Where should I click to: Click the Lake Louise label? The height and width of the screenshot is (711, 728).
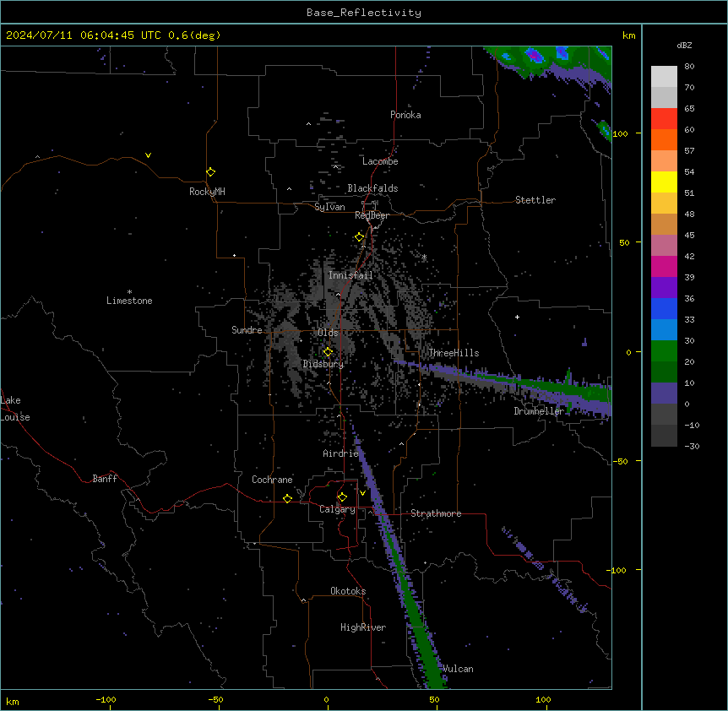(15, 409)
